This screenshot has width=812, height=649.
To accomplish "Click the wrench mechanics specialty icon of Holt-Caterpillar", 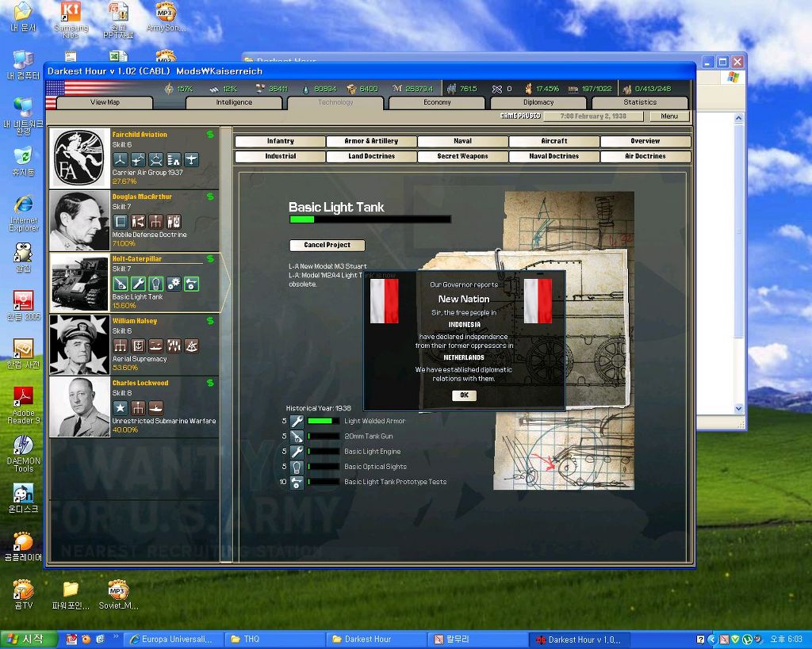I will tap(138, 284).
